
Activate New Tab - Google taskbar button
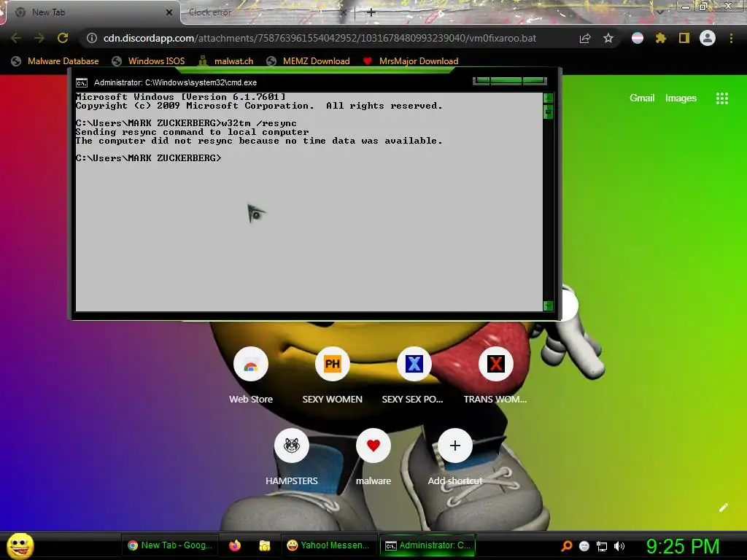[170, 545]
